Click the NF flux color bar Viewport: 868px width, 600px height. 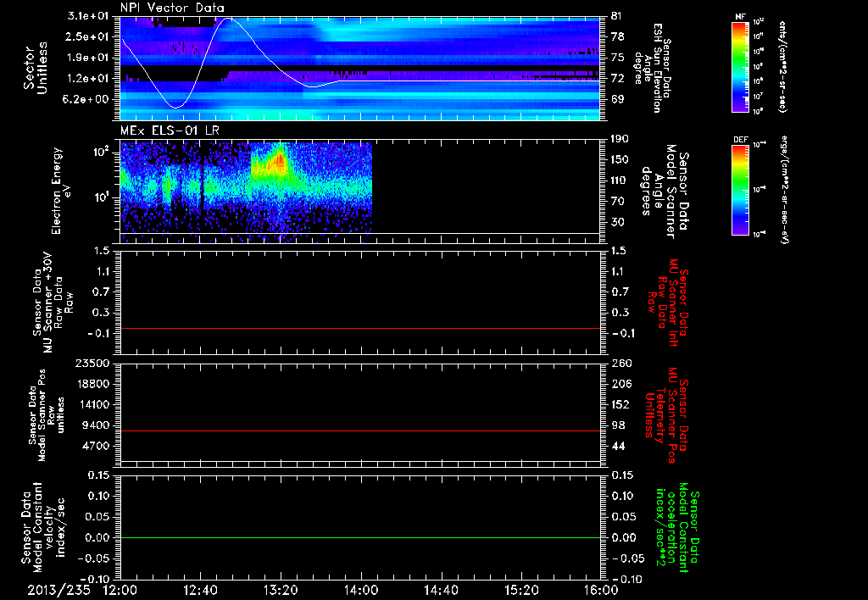pos(741,67)
